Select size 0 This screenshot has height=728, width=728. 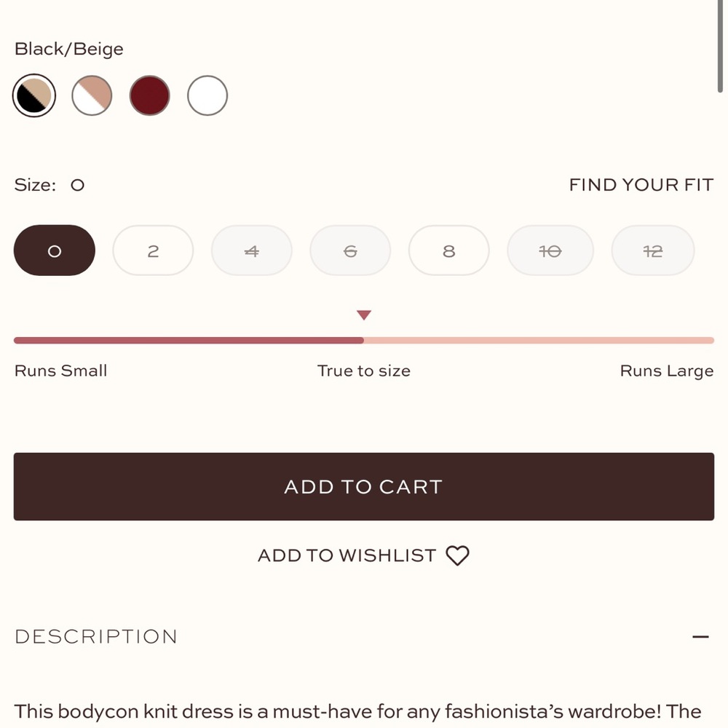click(x=55, y=250)
